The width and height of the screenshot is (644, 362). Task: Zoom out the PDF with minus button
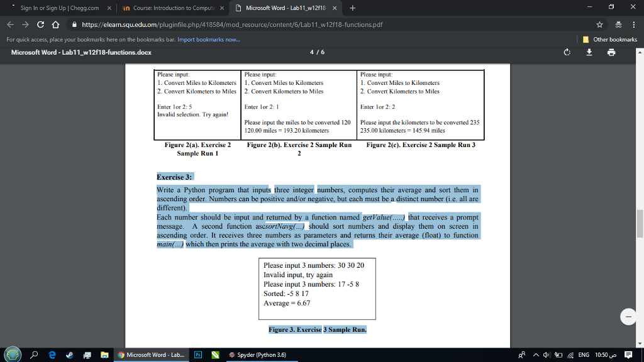point(628,317)
